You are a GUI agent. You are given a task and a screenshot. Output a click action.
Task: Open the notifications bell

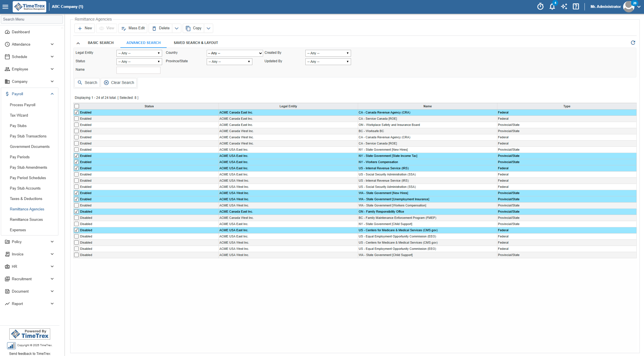point(552,6)
